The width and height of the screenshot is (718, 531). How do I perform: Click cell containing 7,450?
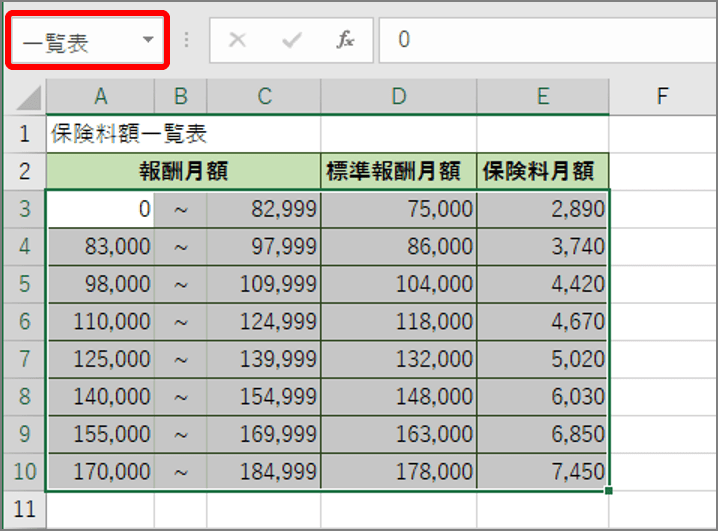tap(543, 472)
